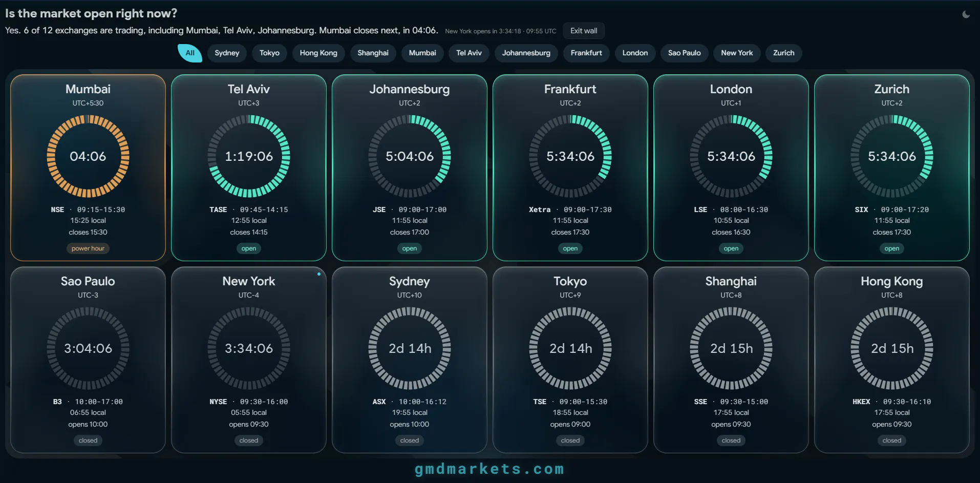The width and height of the screenshot is (980, 483).
Task: Click the Zurich 'closes 17:30' text
Action: [892, 232]
